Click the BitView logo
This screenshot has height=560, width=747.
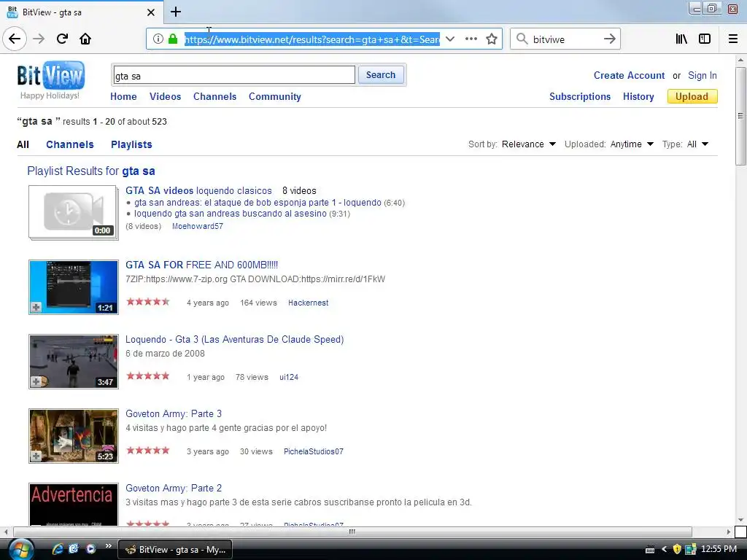pyautogui.click(x=50, y=75)
